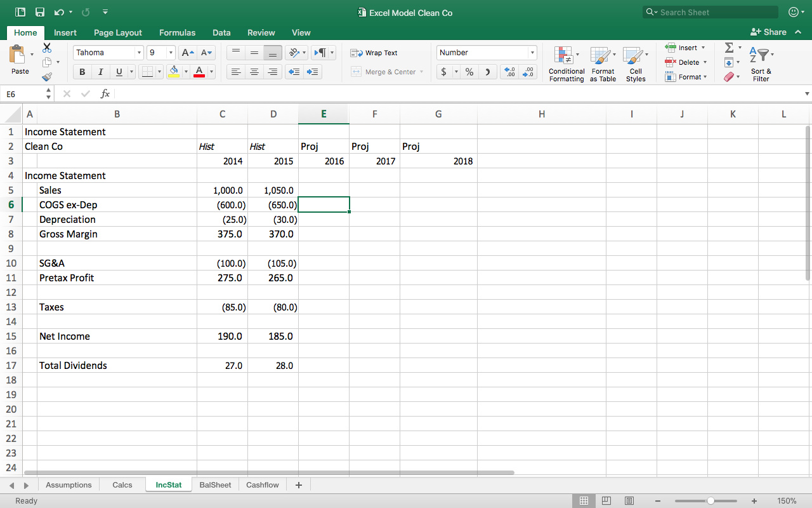
Task: Click the Copy icon under scissors
Action: point(47,62)
